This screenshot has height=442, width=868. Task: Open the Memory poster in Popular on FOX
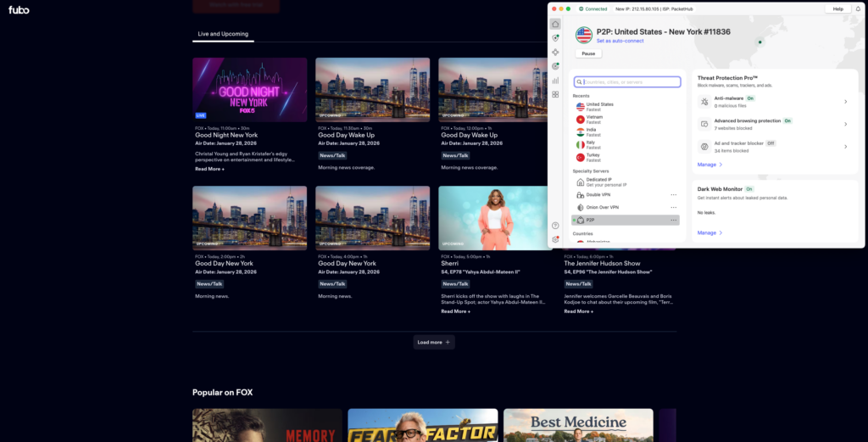[x=267, y=425]
